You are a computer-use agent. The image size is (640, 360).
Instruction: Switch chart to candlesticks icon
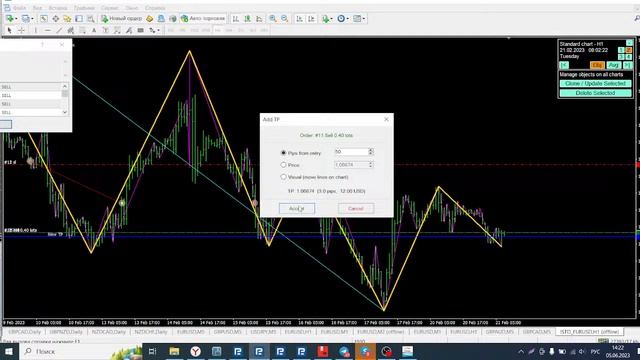(x=247, y=18)
